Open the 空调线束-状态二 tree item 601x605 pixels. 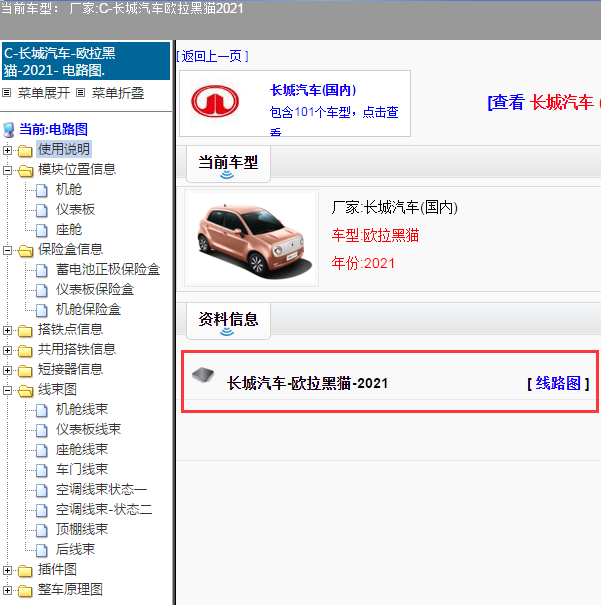click(x=104, y=510)
